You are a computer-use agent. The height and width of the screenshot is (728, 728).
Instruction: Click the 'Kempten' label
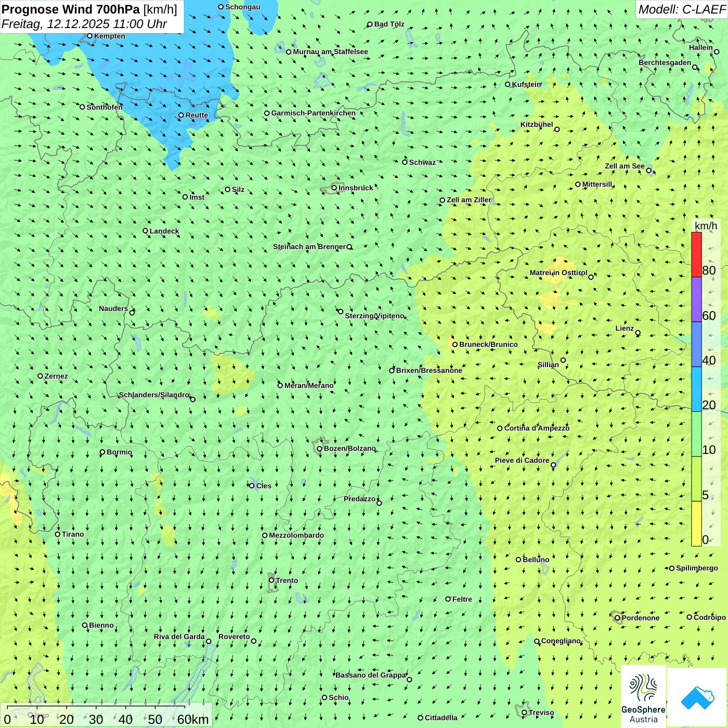(110, 36)
